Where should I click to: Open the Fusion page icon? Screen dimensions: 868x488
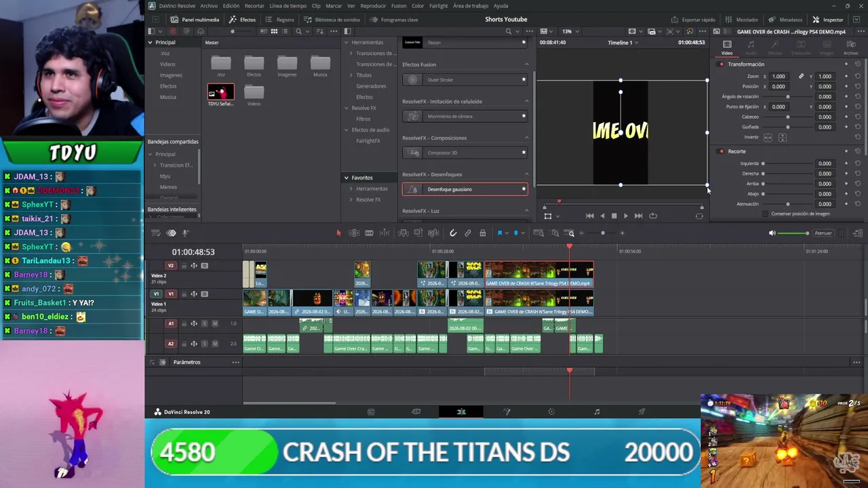(x=507, y=411)
